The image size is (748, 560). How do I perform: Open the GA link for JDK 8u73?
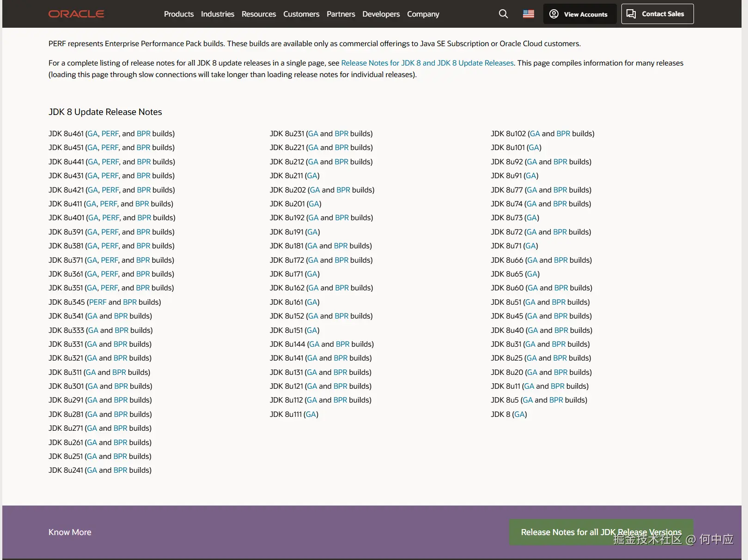532,217
